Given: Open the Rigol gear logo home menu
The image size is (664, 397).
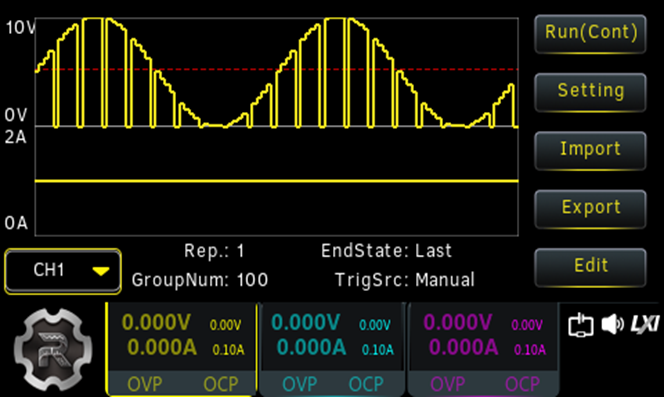Looking at the screenshot, I should [x=53, y=350].
